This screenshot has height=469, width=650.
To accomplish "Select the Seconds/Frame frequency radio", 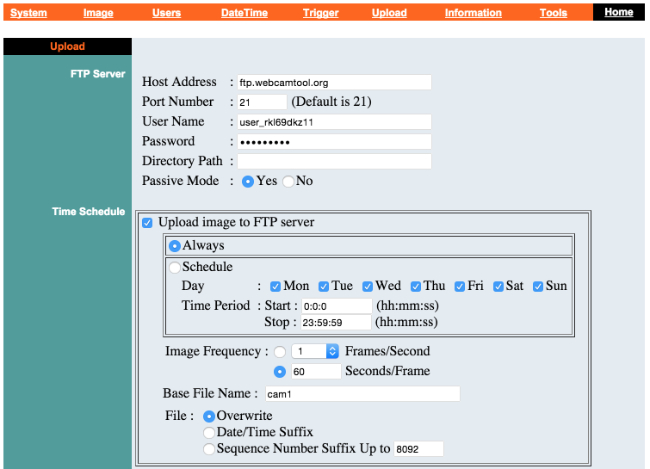I will [x=280, y=372].
